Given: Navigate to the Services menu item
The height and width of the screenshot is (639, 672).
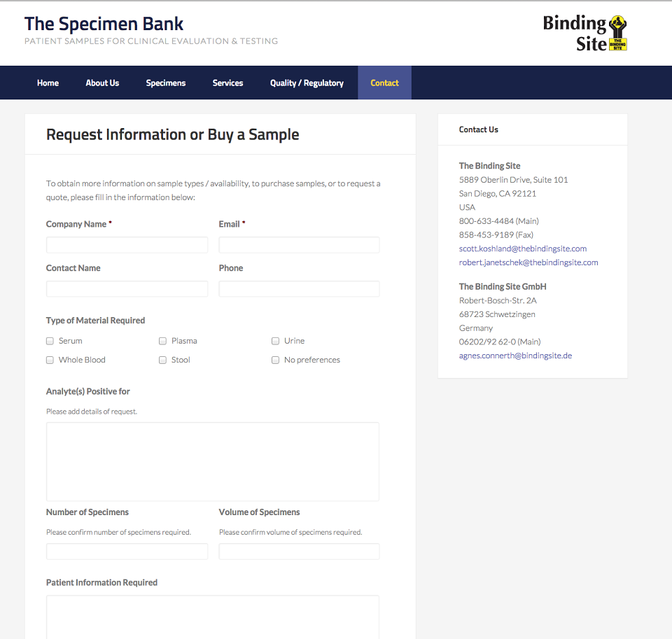Looking at the screenshot, I should [227, 83].
